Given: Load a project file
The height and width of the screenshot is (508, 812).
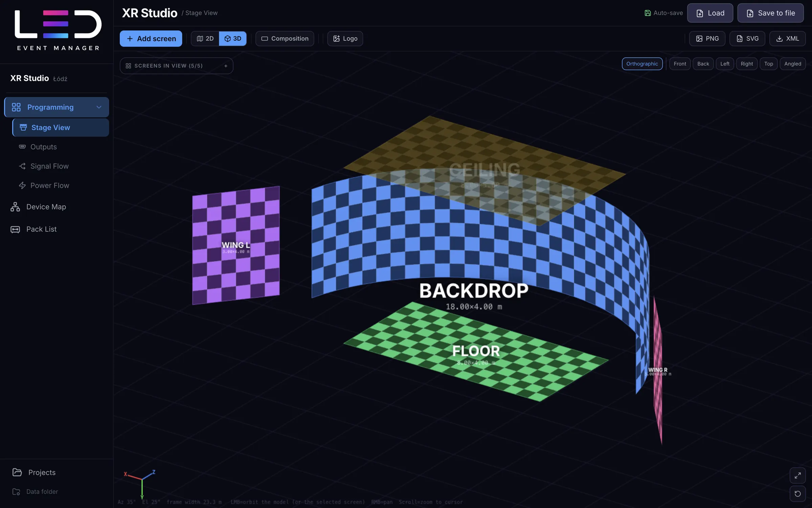Looking at the screenshot, I should [710, 13].
